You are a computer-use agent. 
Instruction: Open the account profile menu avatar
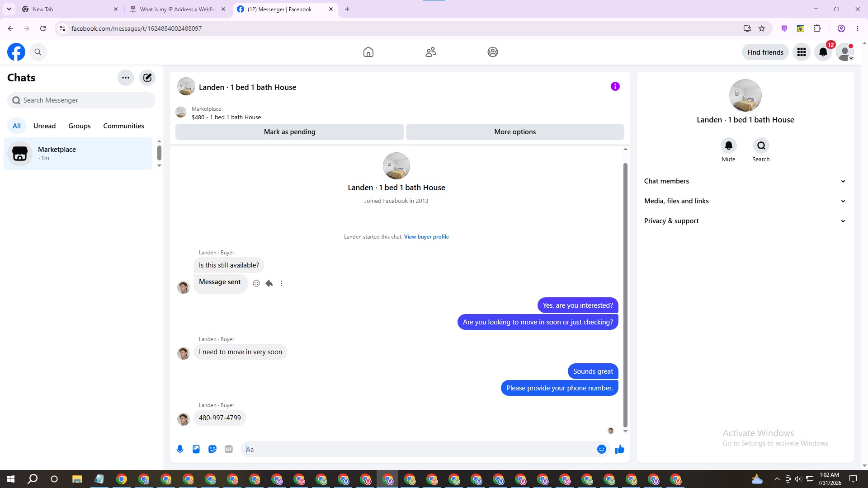[845, 52]
